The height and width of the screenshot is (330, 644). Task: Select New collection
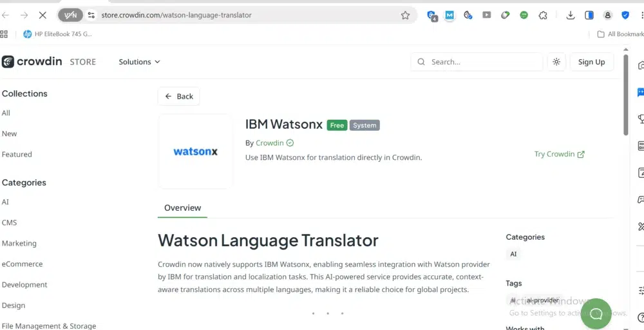coord(9,133)
